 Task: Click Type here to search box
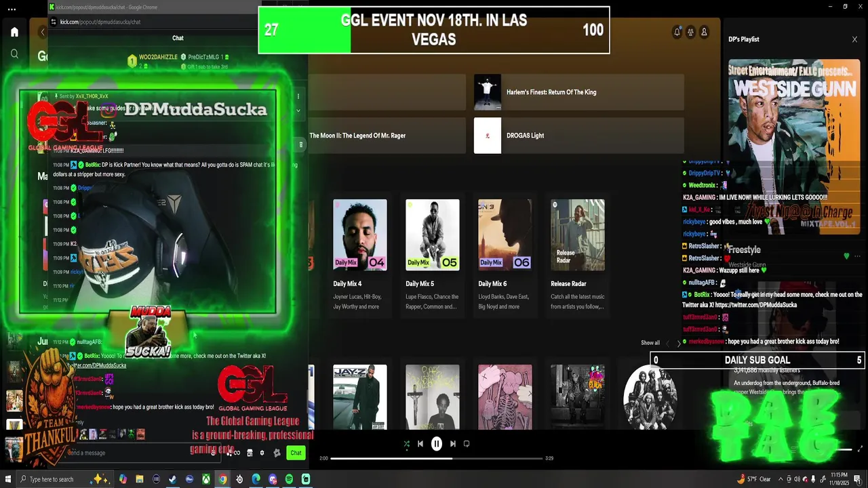click(64, 479)
